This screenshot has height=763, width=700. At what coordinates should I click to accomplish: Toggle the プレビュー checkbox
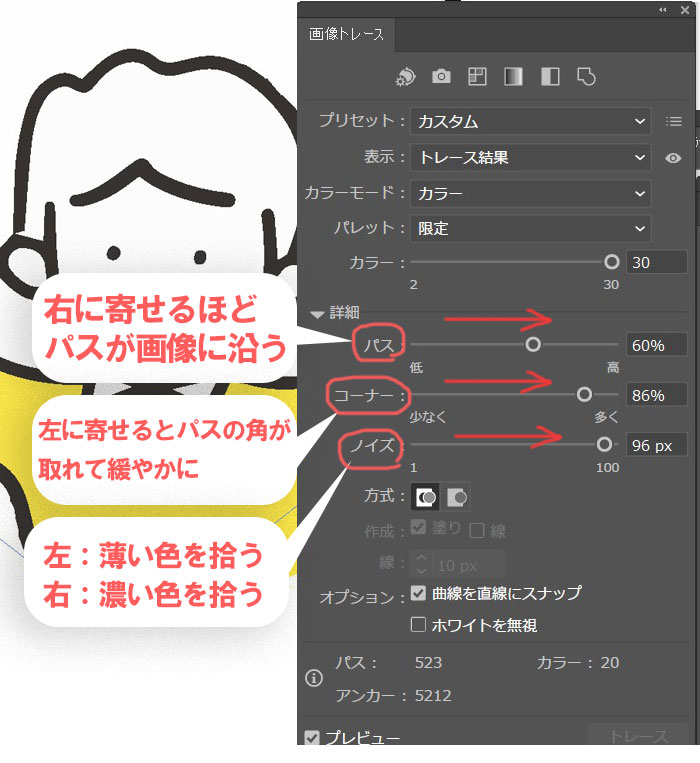click(312, 737)
